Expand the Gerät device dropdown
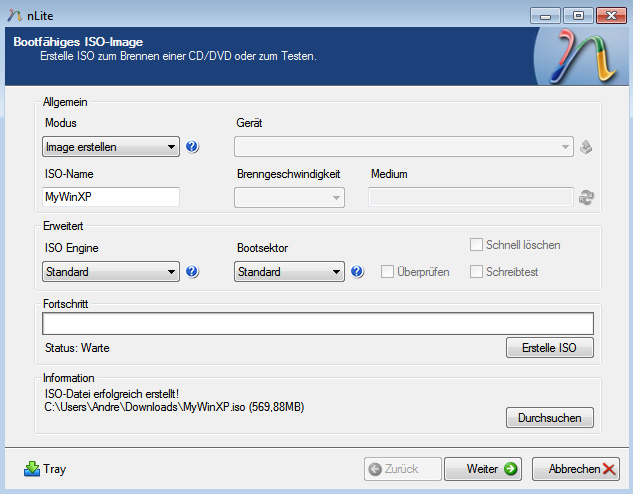 tap(404, 147)
